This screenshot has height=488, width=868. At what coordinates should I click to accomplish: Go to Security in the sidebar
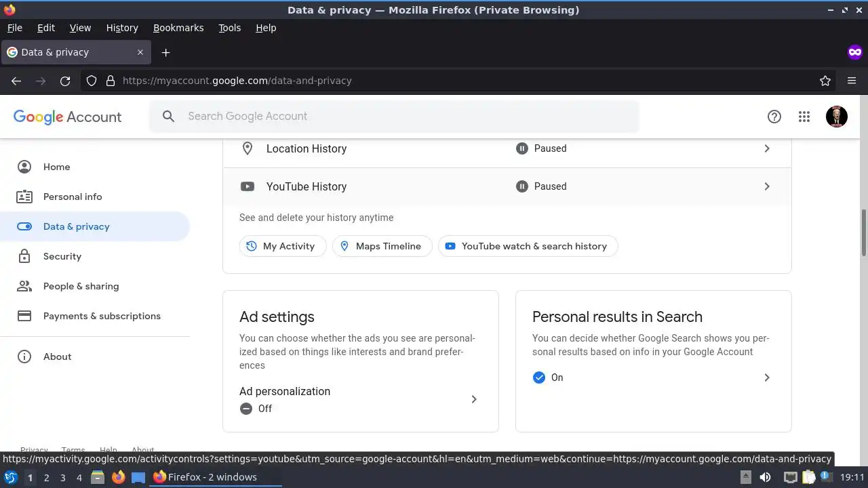(62, 256)
